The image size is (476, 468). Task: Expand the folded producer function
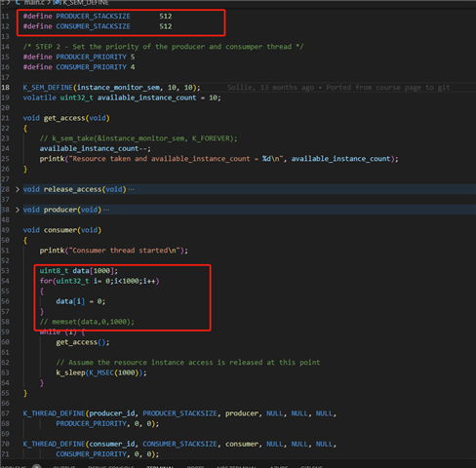18,210
